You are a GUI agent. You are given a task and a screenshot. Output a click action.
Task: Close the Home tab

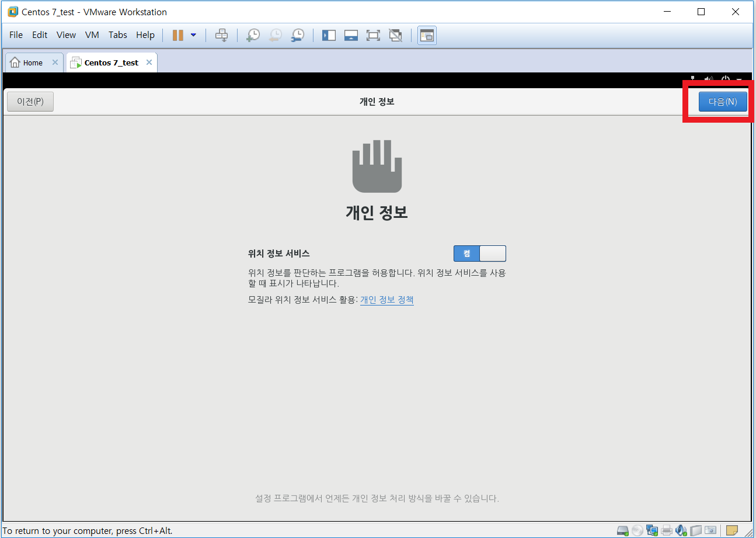click(x=55, y=63)
